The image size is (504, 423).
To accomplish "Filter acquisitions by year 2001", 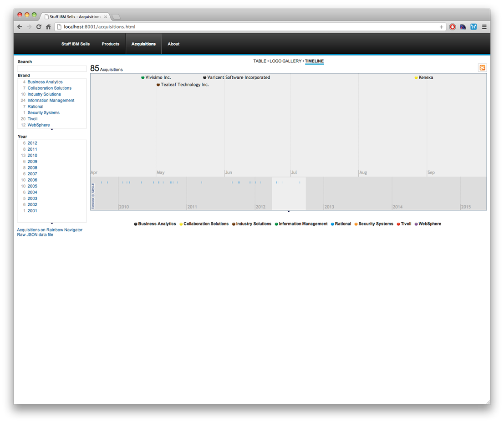I will pos(32,211).
